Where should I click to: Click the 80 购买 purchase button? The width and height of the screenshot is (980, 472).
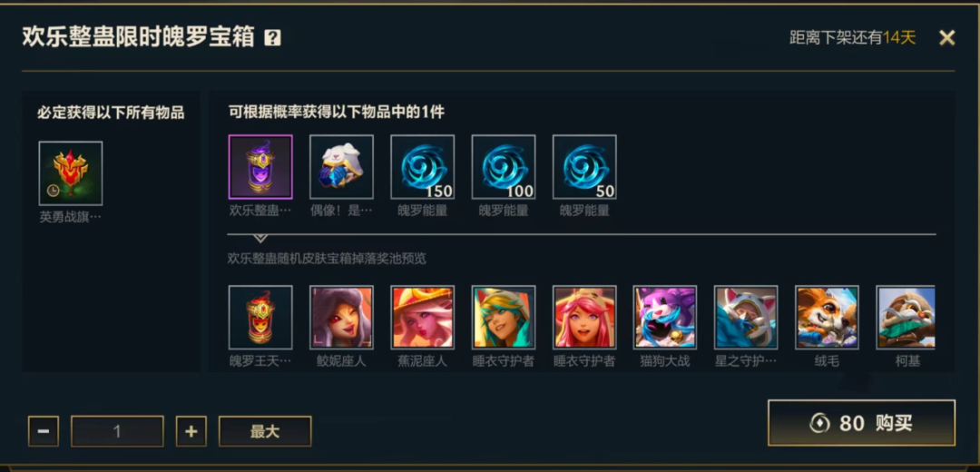tap(862, 423)
